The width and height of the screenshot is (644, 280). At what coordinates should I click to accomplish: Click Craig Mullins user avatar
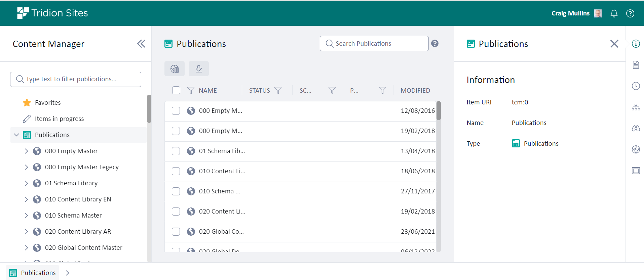pos(598,13)
